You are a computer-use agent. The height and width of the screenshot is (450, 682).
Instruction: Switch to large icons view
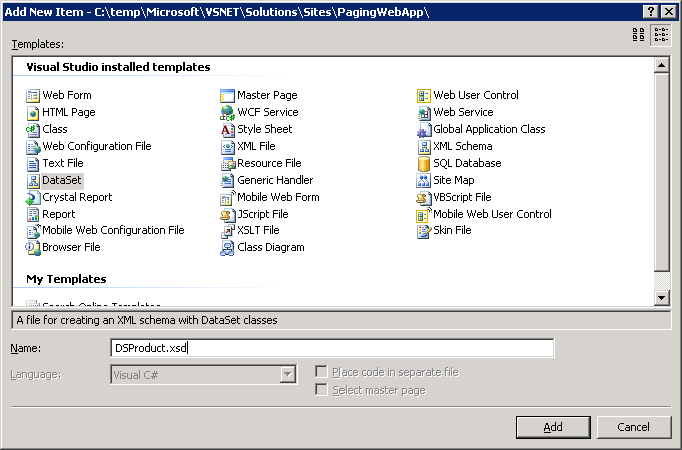click(639, 34)
